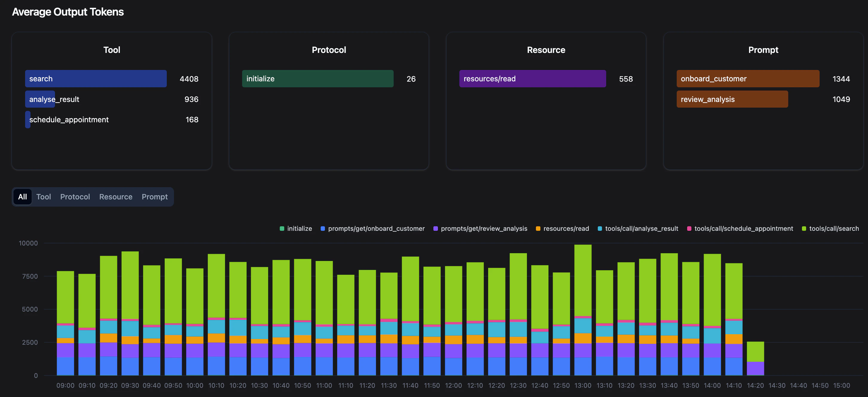The width and height of the screenshot is (868, 397).
Task: Select analyse_result in the Tool panel
Action: [40, 99]
